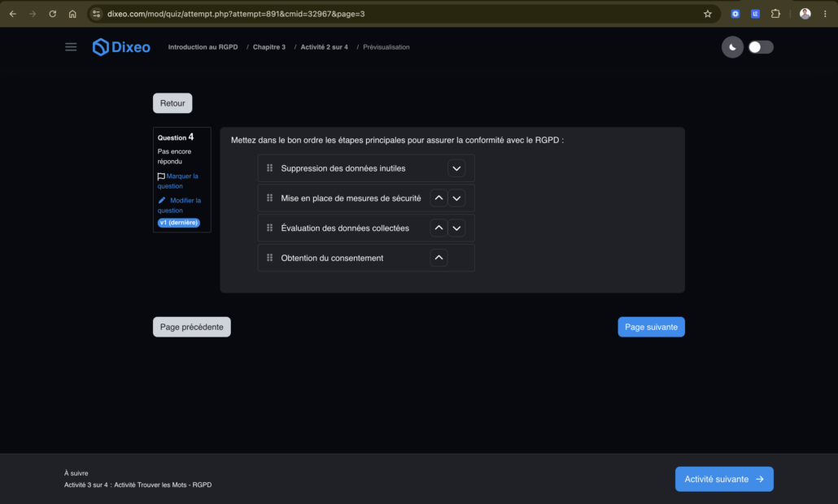Select 'Obtention du consentement' item text
The height and width of the screenshot is (504, 838).
coord(332,258)
